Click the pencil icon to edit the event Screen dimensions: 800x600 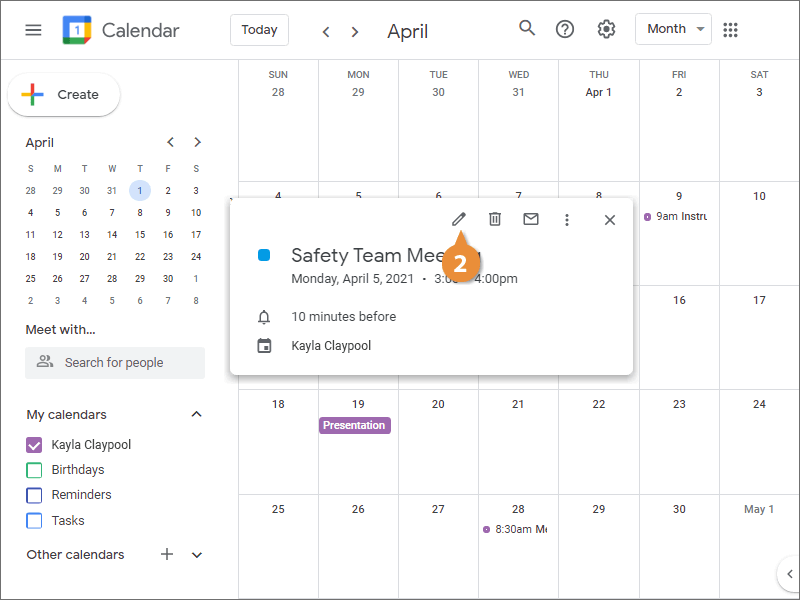pos(459,219)
